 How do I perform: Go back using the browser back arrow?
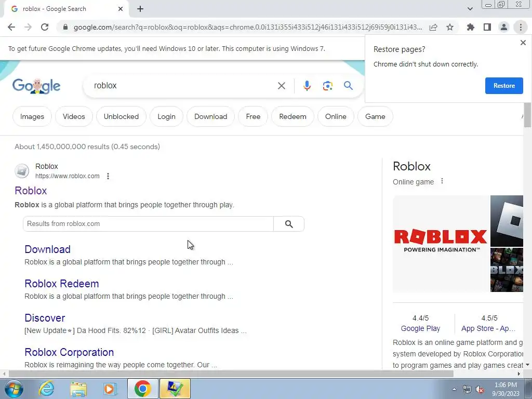11,27
